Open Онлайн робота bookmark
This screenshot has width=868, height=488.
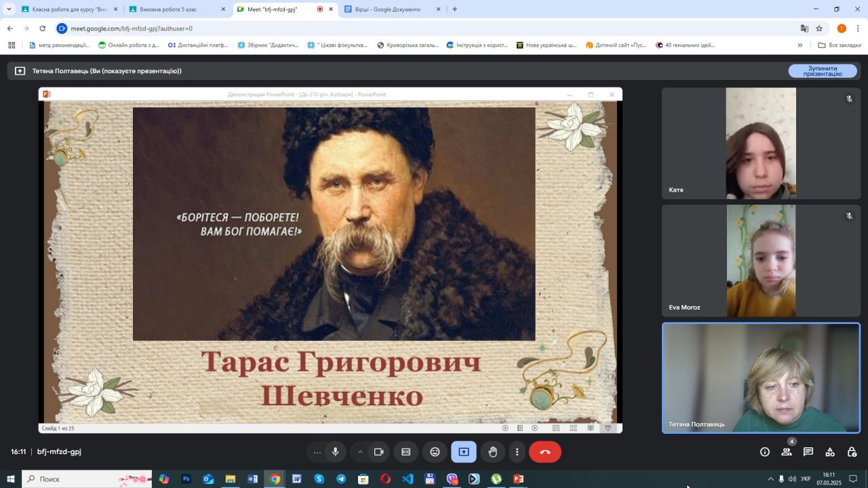(x=129, y=45)
